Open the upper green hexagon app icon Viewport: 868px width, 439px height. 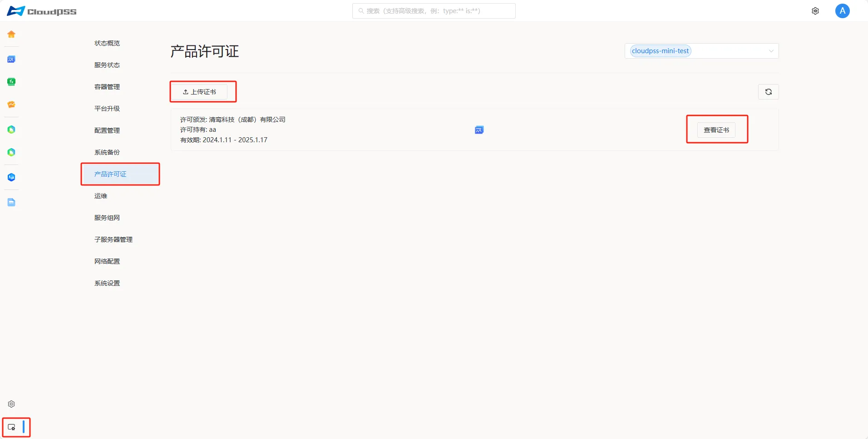(x=11, y=130)
